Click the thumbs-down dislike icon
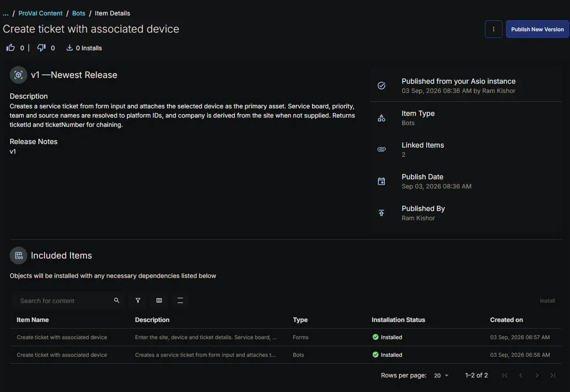The image size is (570, 392). [x=41, y=48]
